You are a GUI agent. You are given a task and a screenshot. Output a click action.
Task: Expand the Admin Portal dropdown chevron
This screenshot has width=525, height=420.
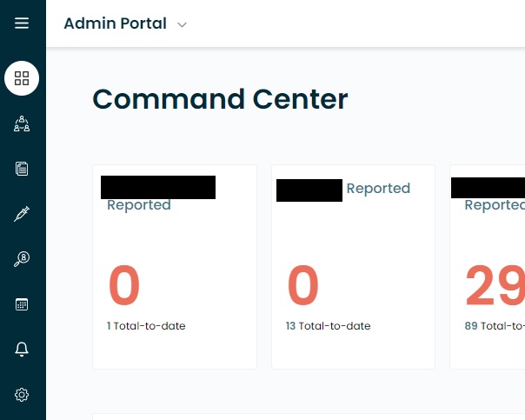coord(182,25)
